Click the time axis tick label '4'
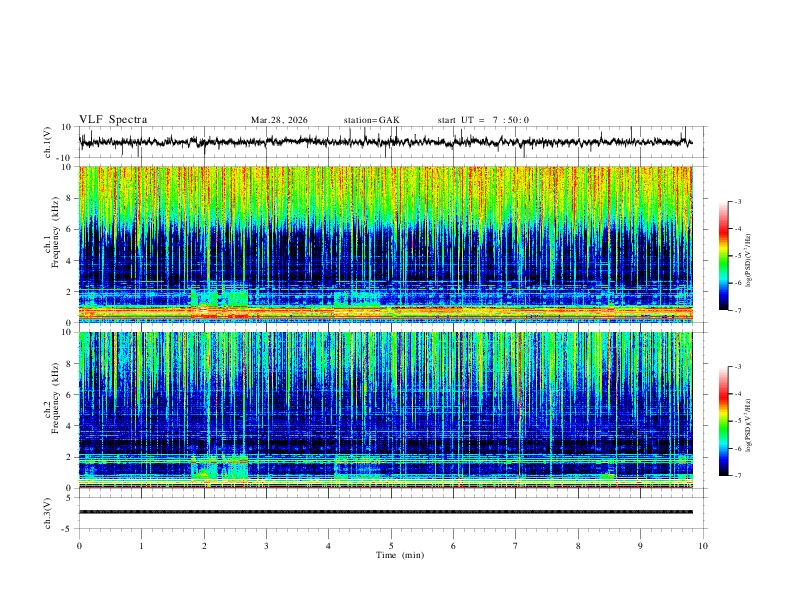The image size is (792, 612). click(329, 546)
